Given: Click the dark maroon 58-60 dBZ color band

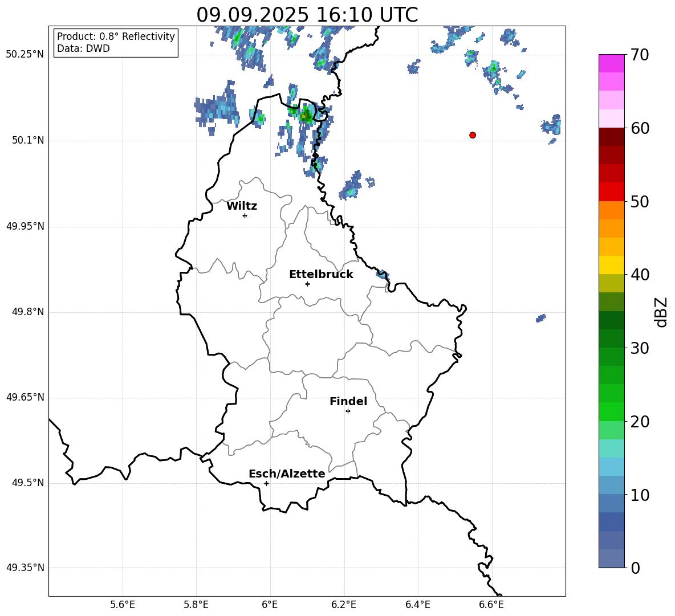Looking at the screenshot, I should point(612,137).
